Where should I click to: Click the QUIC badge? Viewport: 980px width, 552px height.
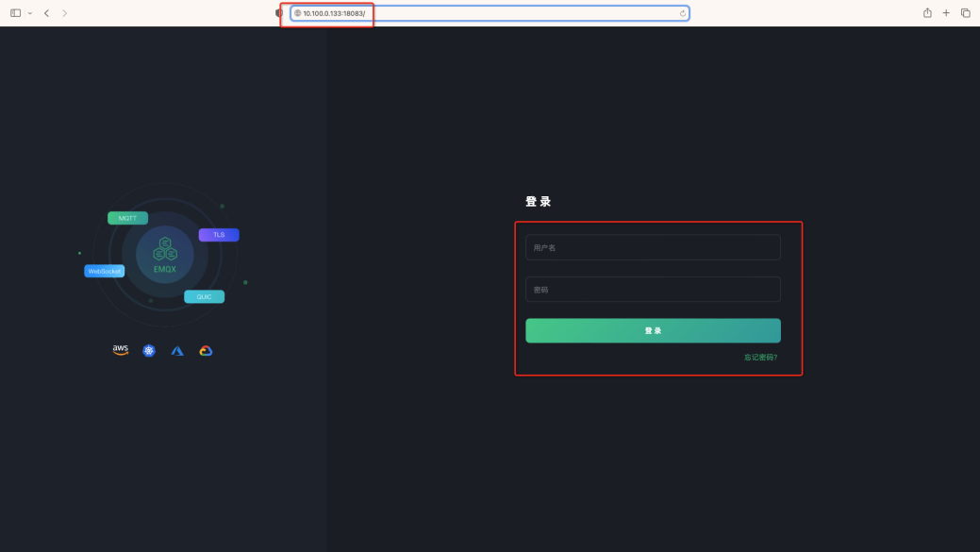coord(204,296)
